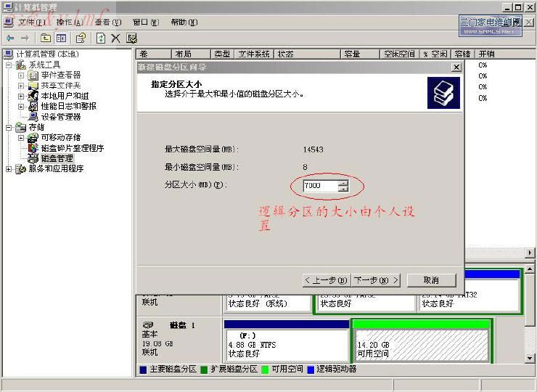Screen dimensions: 537x392
Task: Select 磁盘管理 in the tree
Action: click(x=57, y=158)
